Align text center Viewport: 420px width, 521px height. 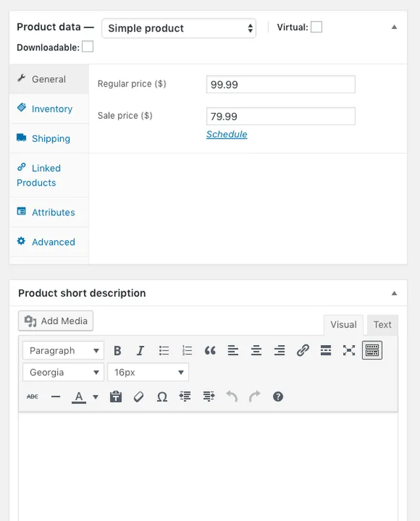[256, 350]
